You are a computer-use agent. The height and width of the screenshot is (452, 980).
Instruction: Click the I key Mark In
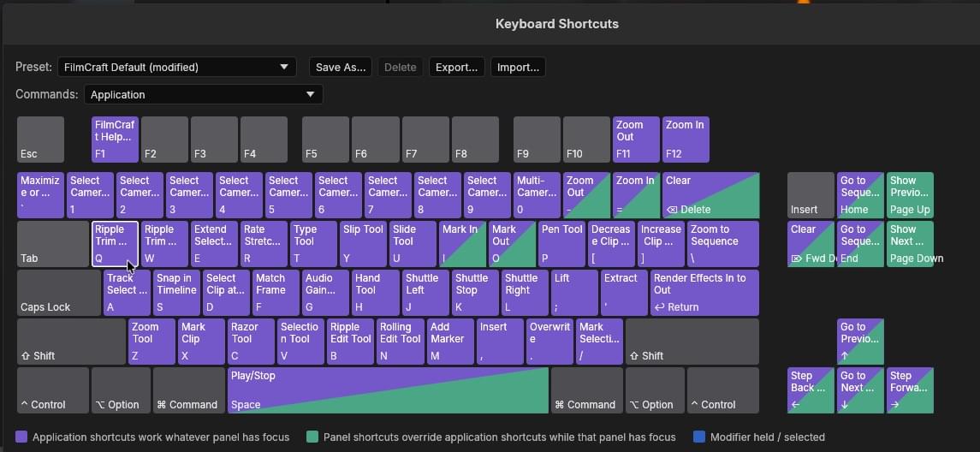[x=462, y=244]
